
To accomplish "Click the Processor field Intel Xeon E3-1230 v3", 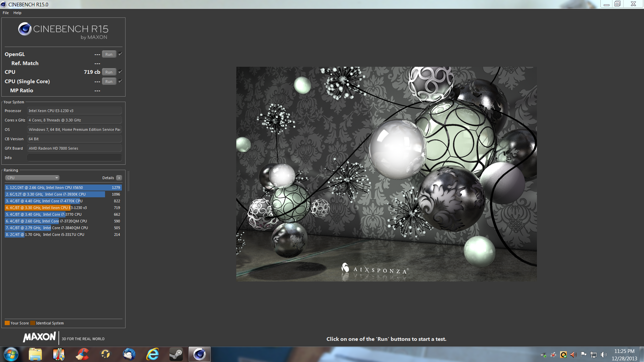I will point(75,111).
